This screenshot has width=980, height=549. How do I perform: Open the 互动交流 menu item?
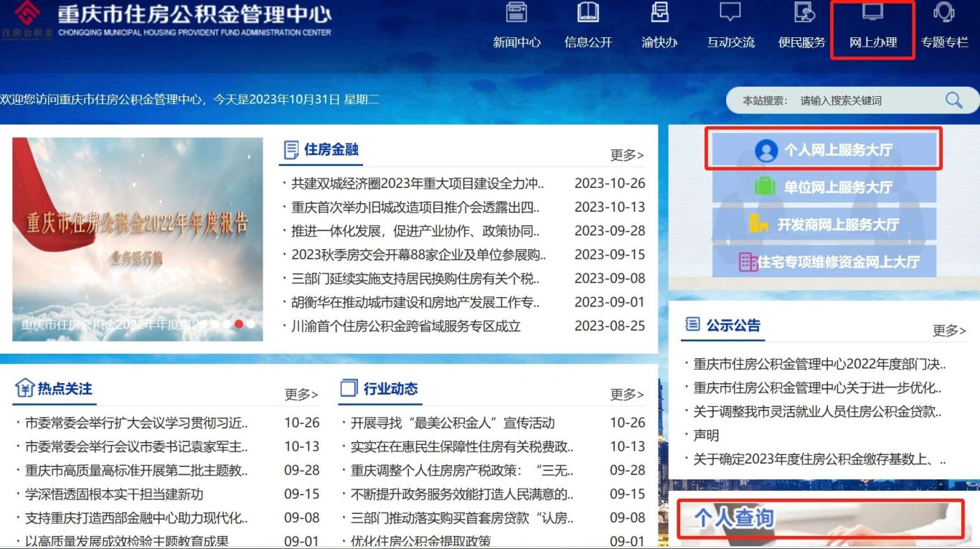[731, 42]
